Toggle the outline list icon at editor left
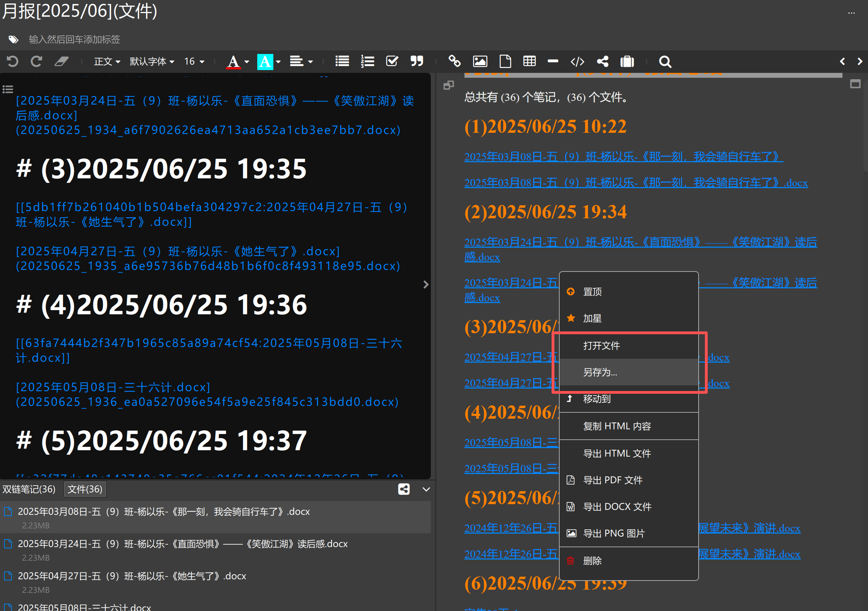Viewport: 868px width, 611px height. (x=8, y=89)
